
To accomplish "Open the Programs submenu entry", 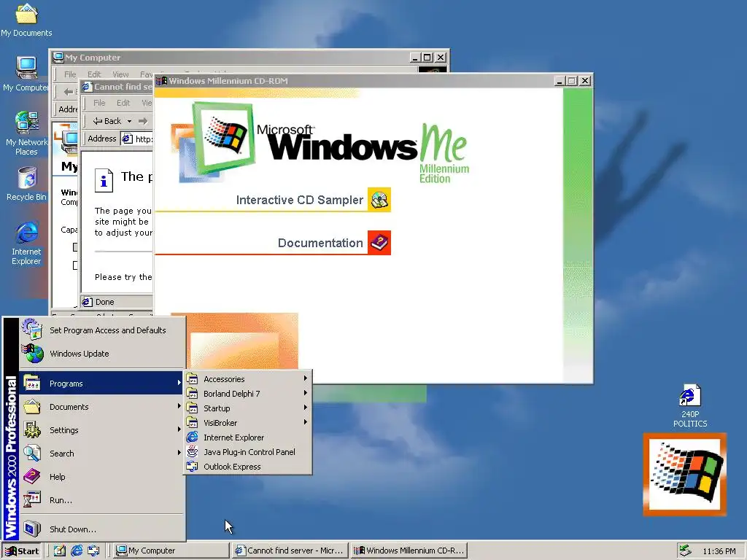I will coord(102,384).
